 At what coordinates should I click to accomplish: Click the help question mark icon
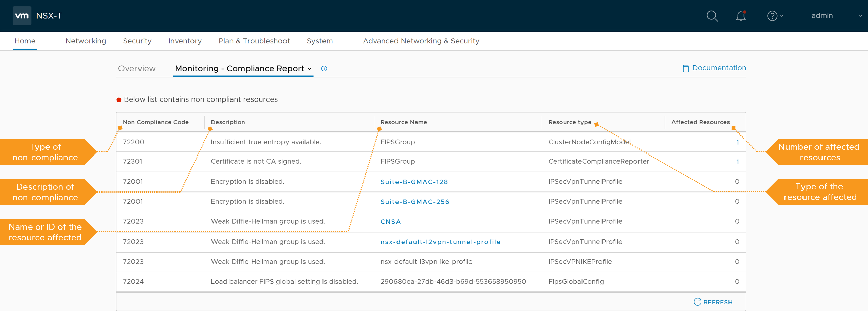[x=772, y=16]
